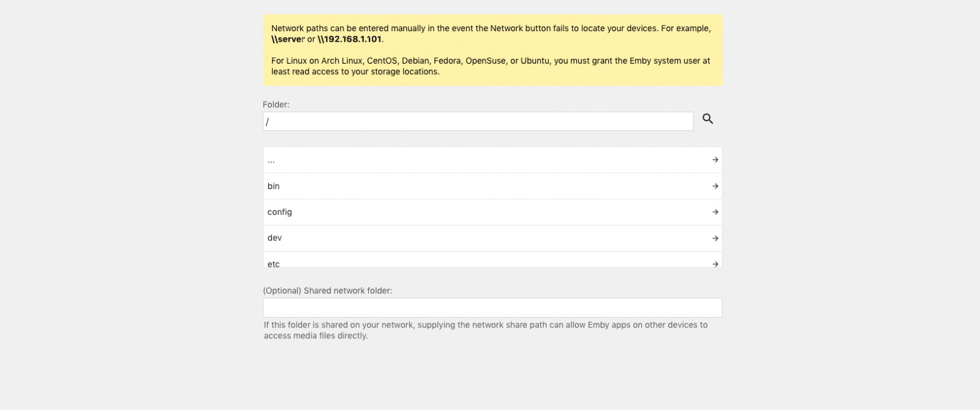
Task: Choose the etc folder entry
Action: tap(492, 259)
